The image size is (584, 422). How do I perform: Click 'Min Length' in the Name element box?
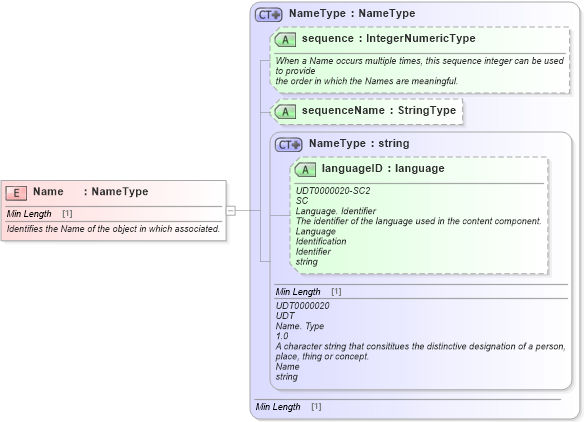29,214
